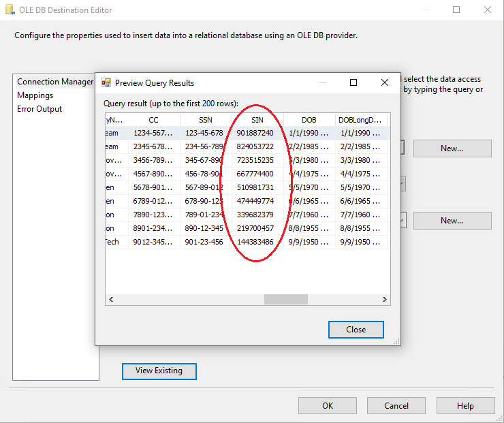Click the resize grip of the preview dialog

point(396,342)
